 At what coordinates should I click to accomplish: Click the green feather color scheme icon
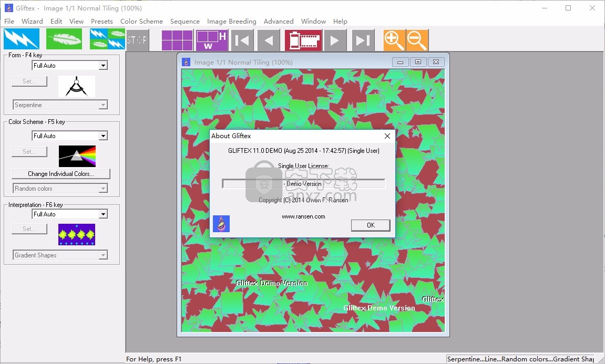64,39
